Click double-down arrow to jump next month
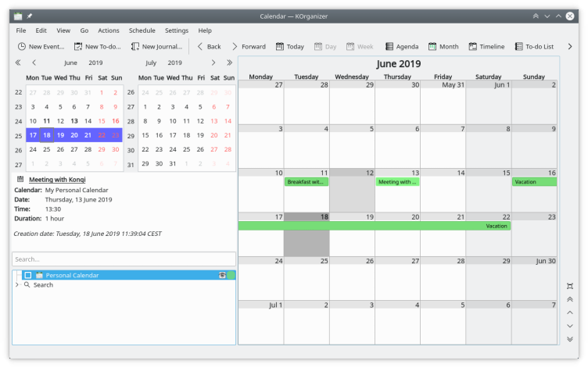 pyautogui.click(x=569, y=339)
